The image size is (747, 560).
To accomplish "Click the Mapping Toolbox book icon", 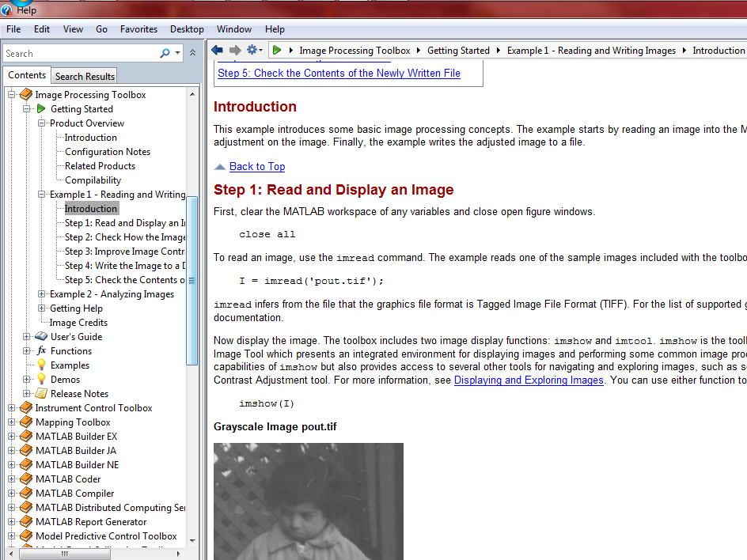I will click(26, 422).
